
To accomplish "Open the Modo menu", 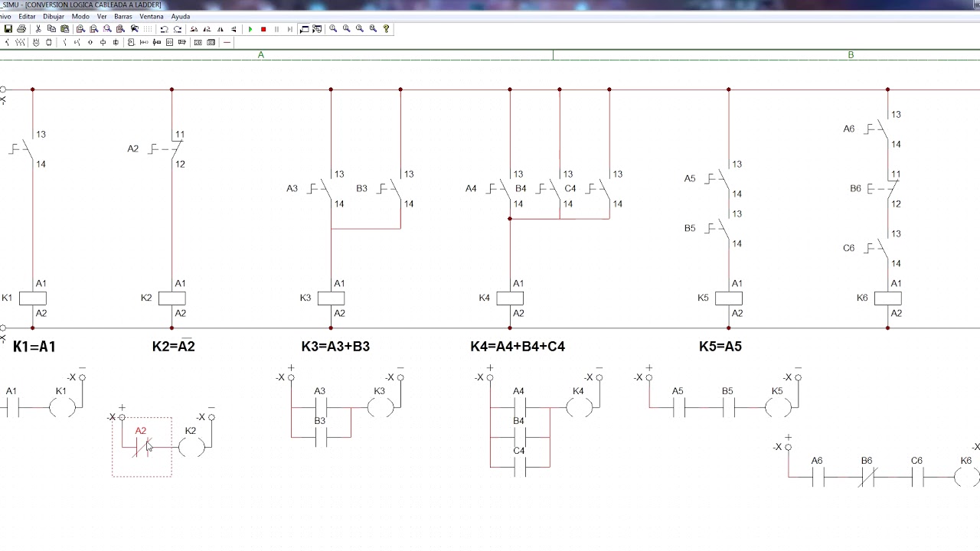I will tap(80, 16).
